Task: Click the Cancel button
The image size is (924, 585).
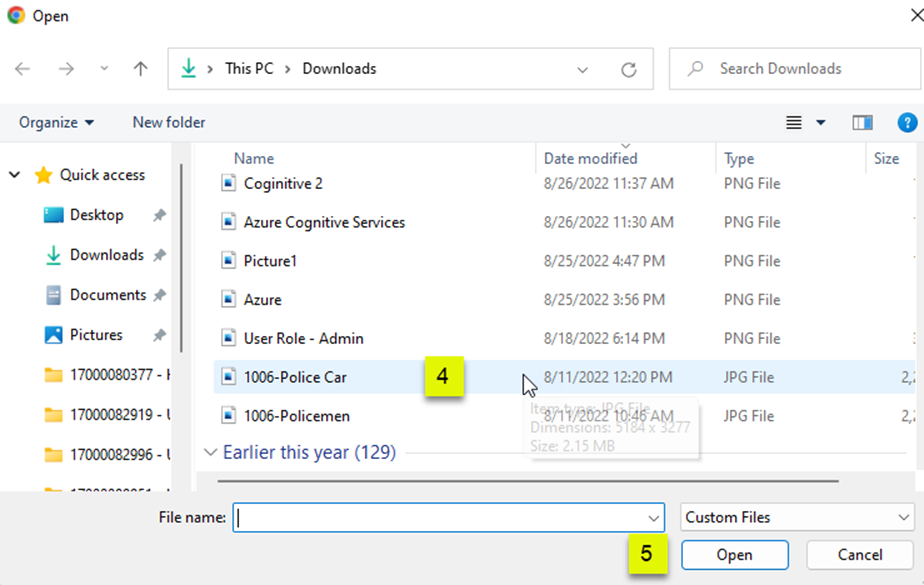Action: 859,555
